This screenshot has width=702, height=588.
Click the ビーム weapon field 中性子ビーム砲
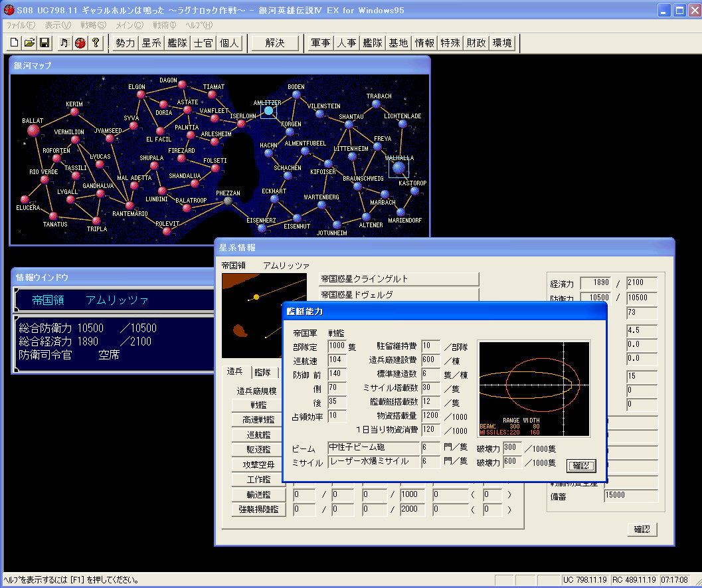(373, 448)
